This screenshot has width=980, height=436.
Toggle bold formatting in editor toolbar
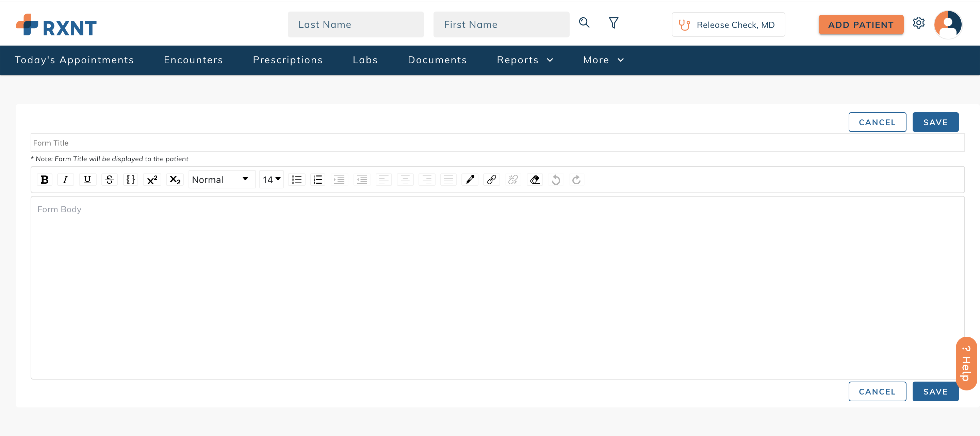click(45, 180)
